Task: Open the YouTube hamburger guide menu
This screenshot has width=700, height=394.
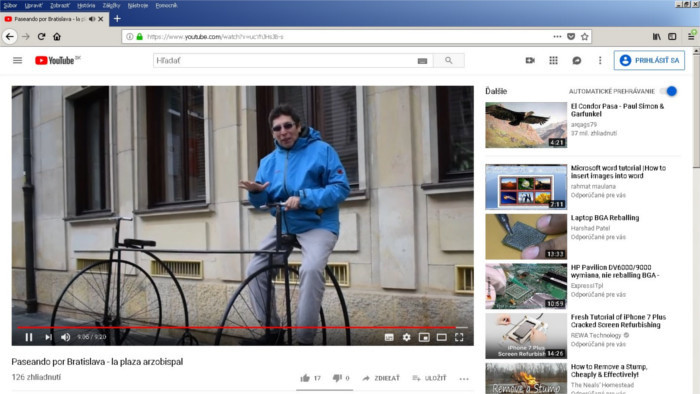Action: pos(17,60)
